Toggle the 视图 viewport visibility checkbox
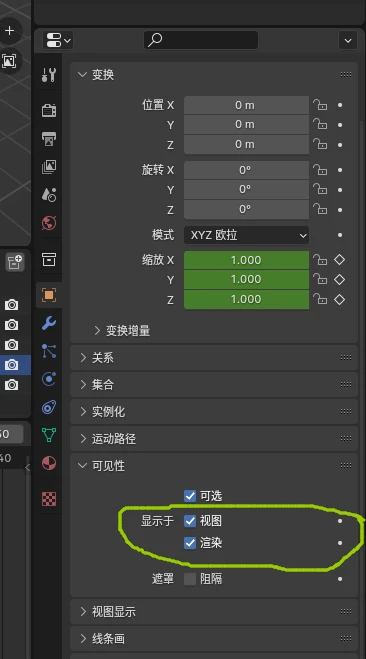Screen dimensions: 366x659 point(190,521)
